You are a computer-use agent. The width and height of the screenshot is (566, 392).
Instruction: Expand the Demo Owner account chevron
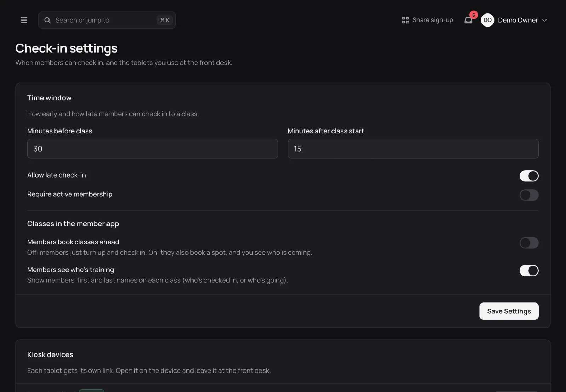tap(544, 21)
